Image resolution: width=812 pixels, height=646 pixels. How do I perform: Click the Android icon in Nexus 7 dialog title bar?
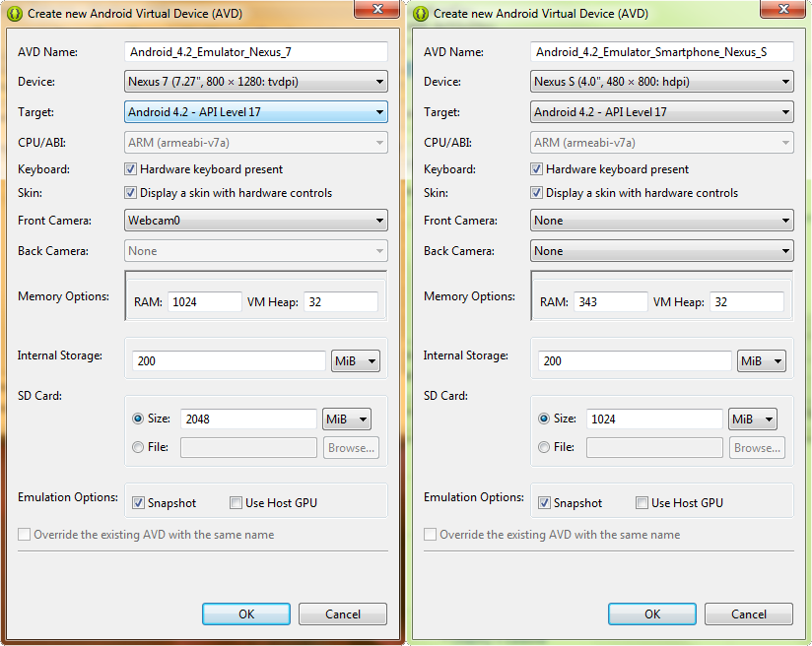[x=15, y=14]
